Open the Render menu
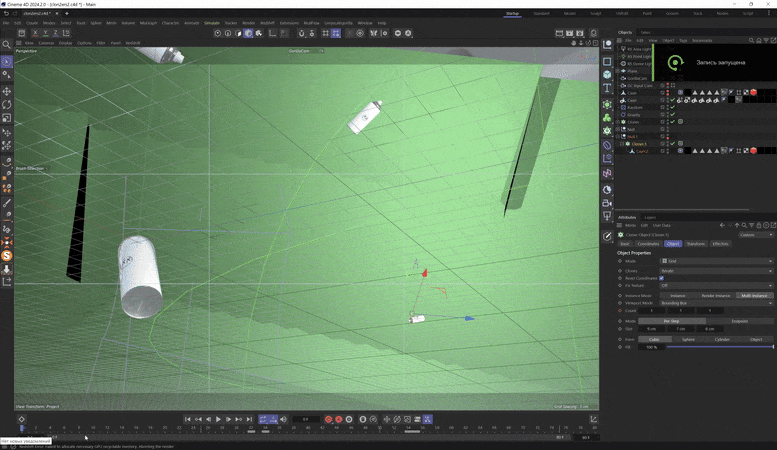777x450 pixels. tap(248, 23)
